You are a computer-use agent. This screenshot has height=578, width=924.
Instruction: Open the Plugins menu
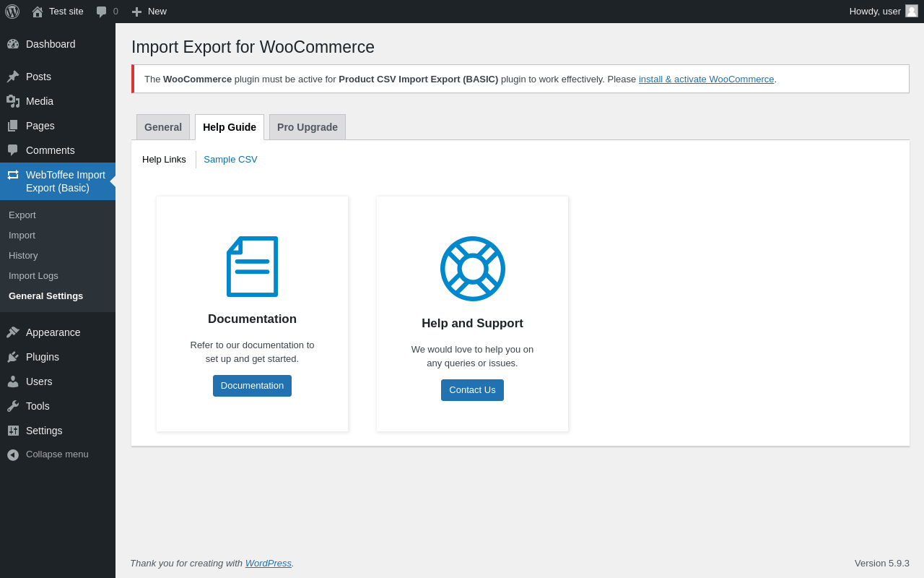click(x=58, y=357)
